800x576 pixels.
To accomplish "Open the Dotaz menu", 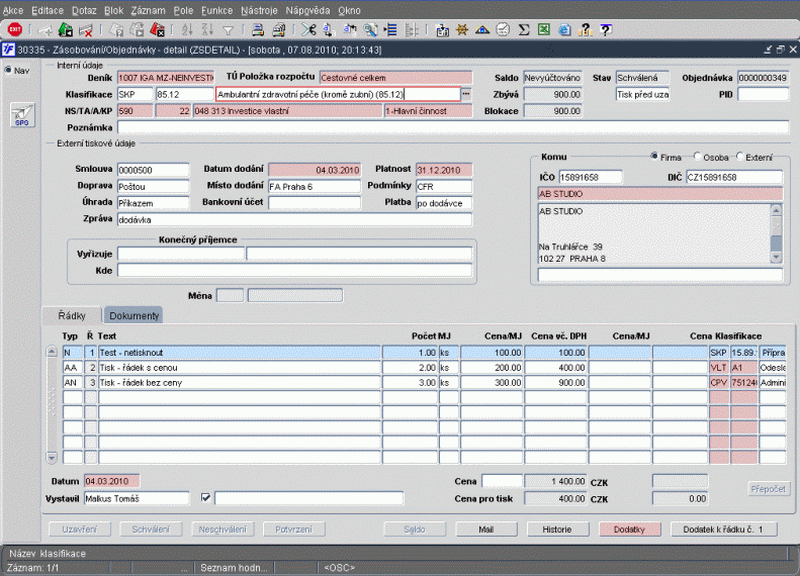I will tap(84, 10).
